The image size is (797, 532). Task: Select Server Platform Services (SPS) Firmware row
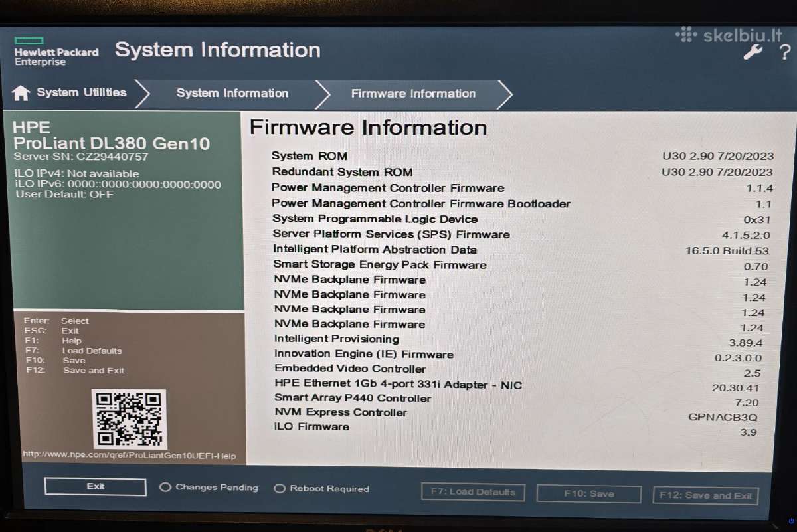click(x=523, y=234)
